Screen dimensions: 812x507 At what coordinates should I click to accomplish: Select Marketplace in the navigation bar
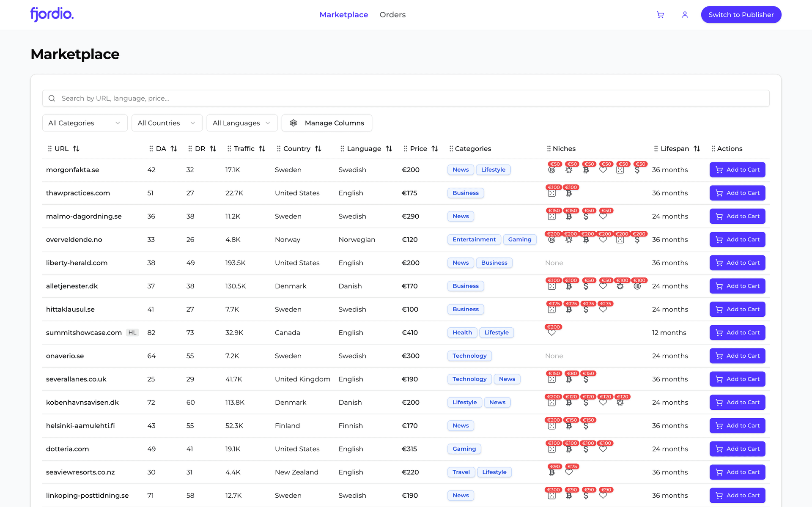(343, 14)
